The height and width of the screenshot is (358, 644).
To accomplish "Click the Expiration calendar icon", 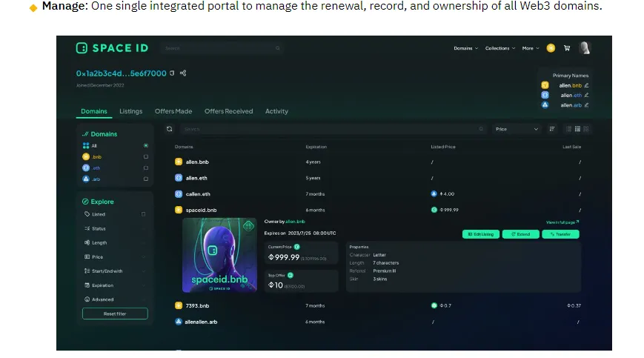I will tap(87, 285).
